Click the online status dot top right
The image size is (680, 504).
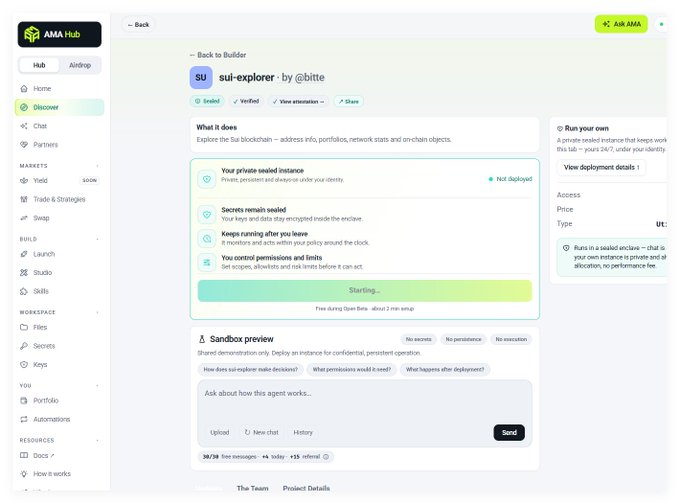[661, 24]
